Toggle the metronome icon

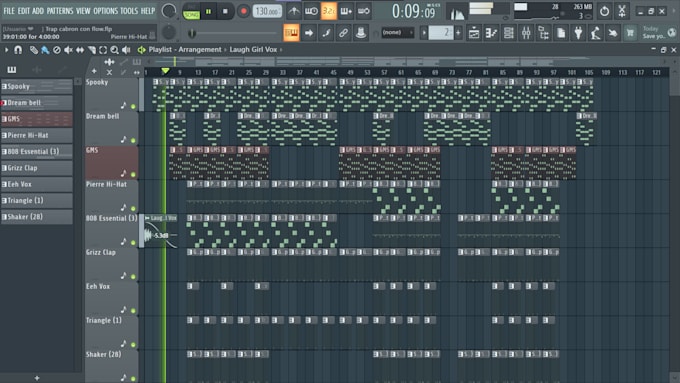(294, 11)
